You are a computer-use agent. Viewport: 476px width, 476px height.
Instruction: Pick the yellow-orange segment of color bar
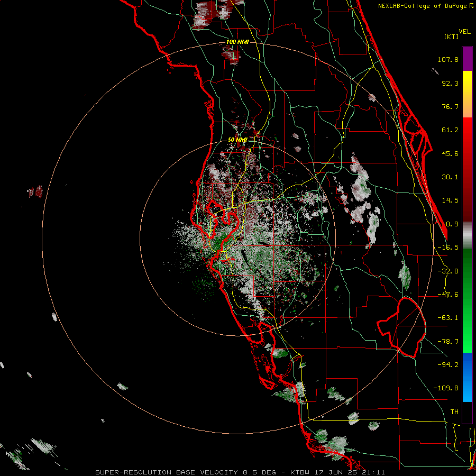467,94
